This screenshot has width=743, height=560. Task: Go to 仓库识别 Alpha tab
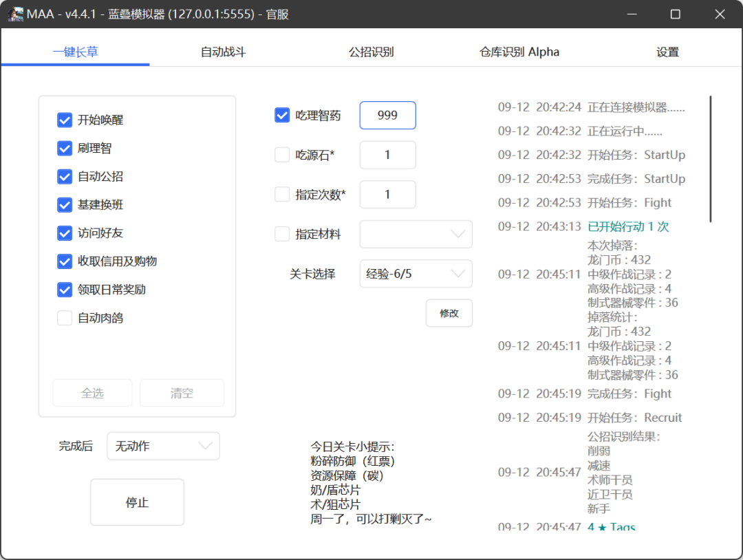(x=519, y=52)
